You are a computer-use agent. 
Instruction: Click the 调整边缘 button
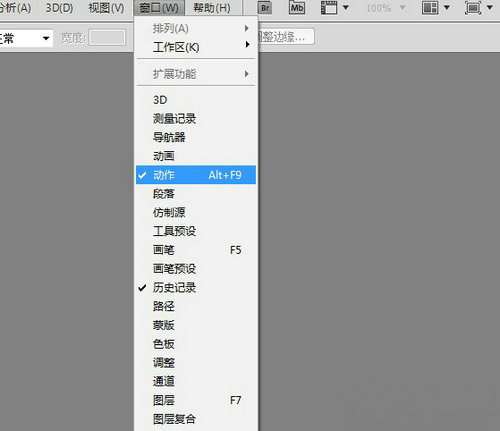click(x=285, y=37)
